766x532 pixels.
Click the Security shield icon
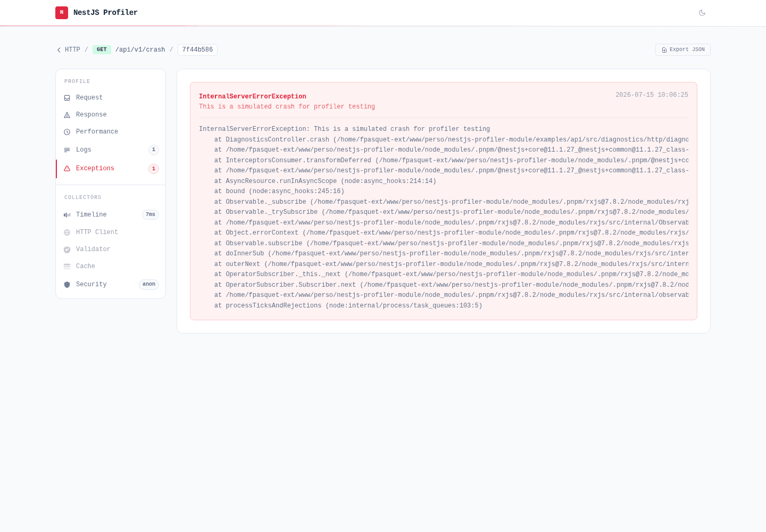click(67, 285)
